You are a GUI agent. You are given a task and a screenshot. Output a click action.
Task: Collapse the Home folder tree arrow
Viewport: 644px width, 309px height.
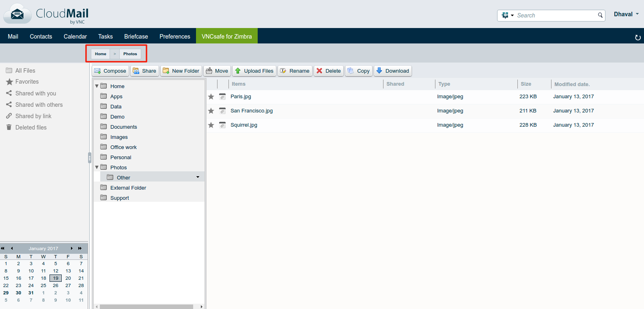97,86
